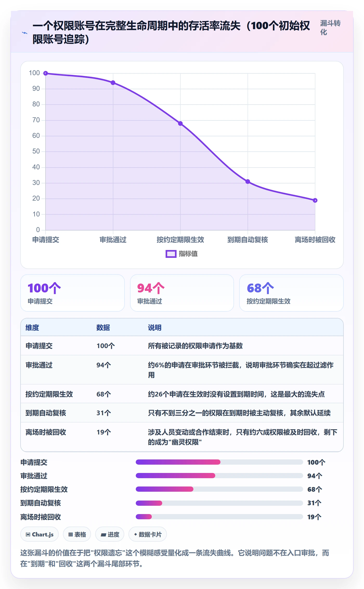Open the 94个 审批通过 data card
Image resolution: width=364 pixels, height=589 pixels.
[x=182, y=293]
